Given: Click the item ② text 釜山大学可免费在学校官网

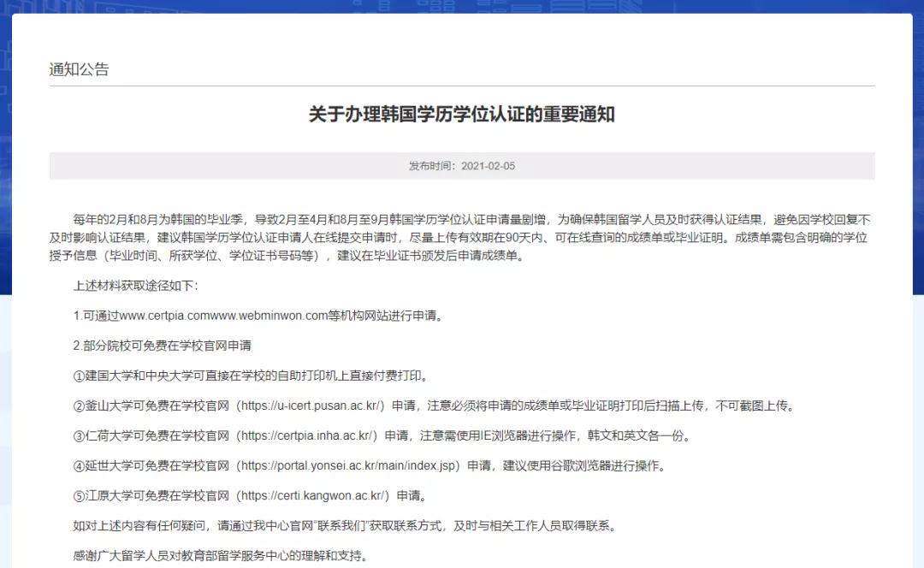Looking at the screenshot, I should (x=157, y=406).
